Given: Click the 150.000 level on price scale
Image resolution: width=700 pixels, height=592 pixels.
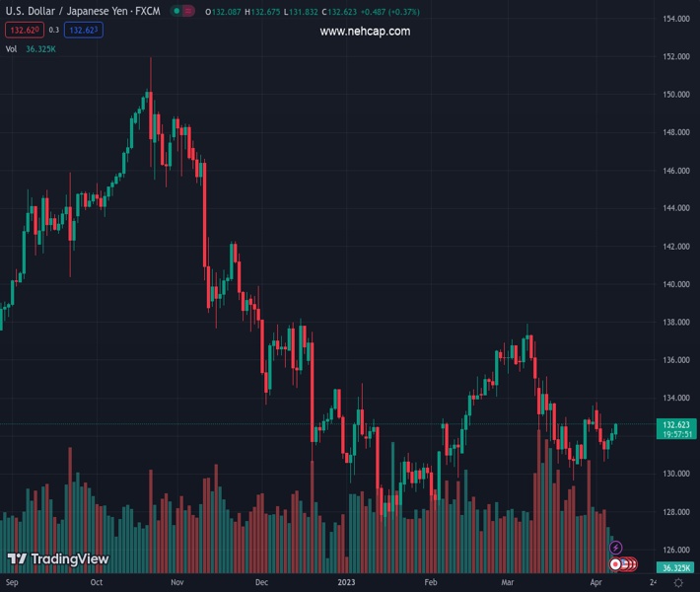Looking at the screenshot, I should (675, 95).
